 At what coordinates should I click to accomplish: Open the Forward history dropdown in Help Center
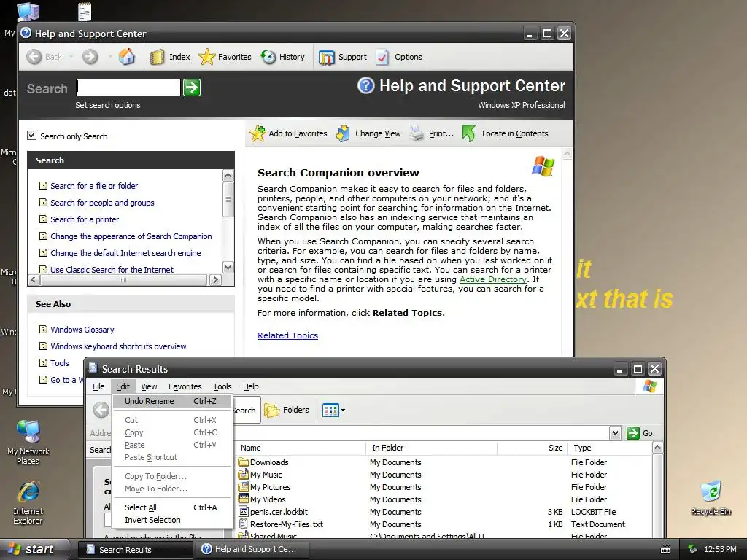(x=109, y=57)
